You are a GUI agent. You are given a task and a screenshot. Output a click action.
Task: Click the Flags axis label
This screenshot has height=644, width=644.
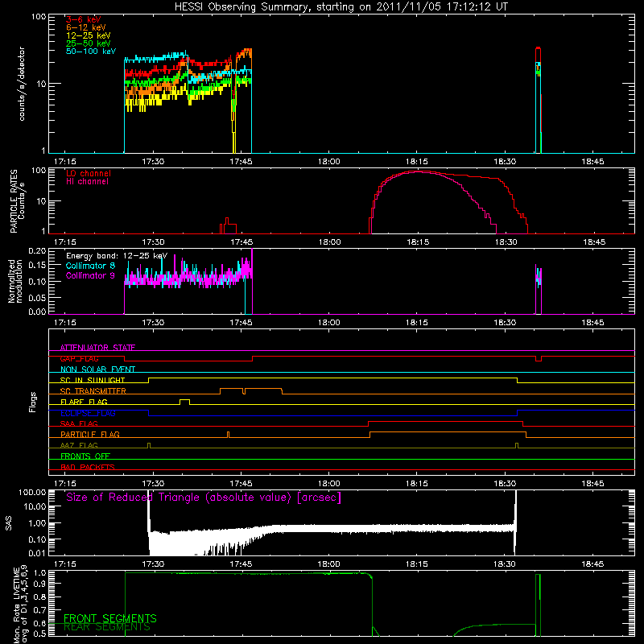[x=33, y=402]
